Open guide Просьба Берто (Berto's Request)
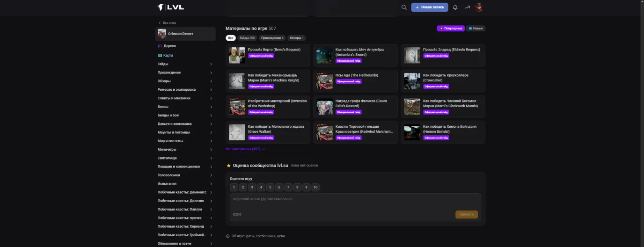644x247 pixels. click(268, 55)
